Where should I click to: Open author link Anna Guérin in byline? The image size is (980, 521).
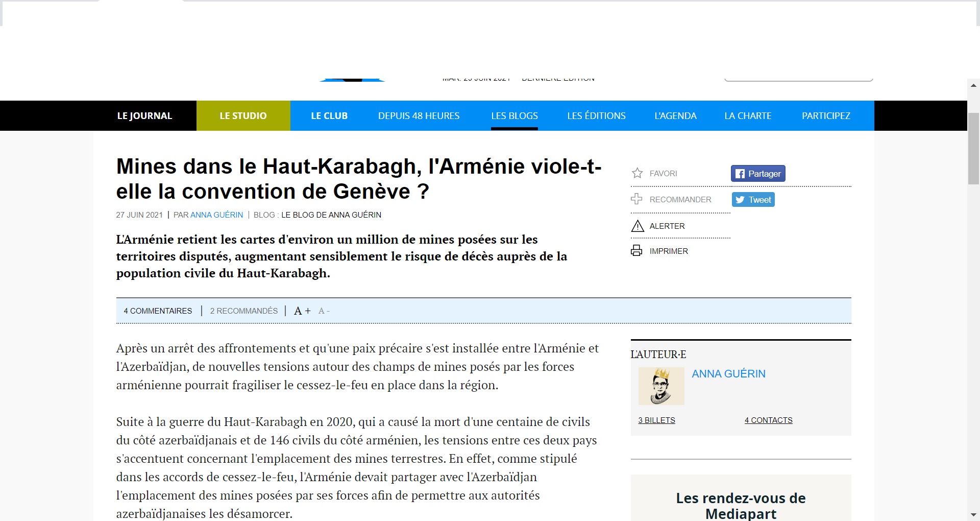point(216,215)
